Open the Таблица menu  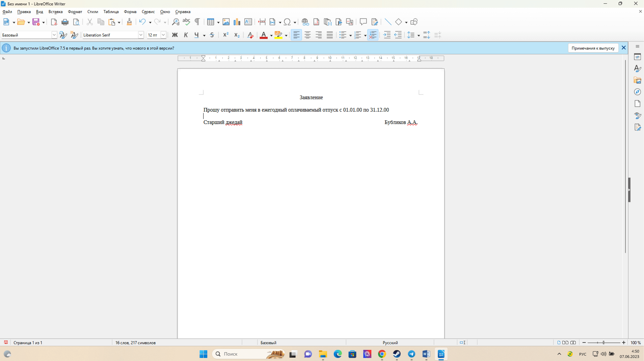coord(111,12)
